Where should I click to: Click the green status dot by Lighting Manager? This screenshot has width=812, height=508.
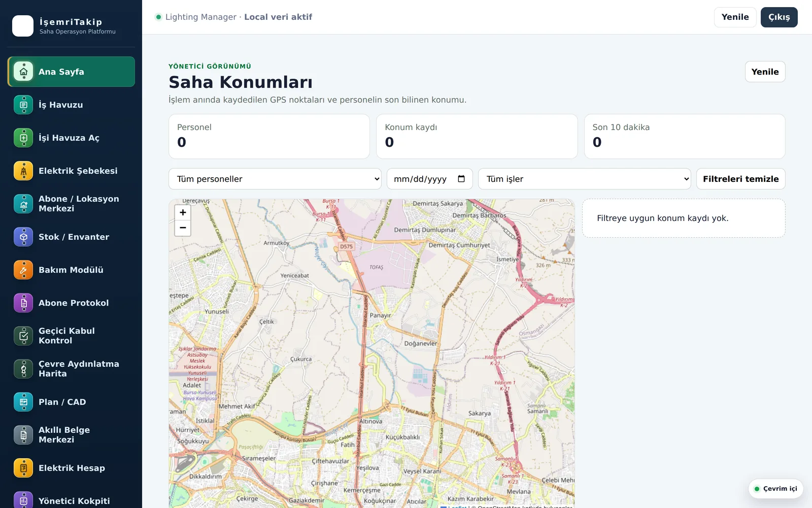click(x=159, y=17)
